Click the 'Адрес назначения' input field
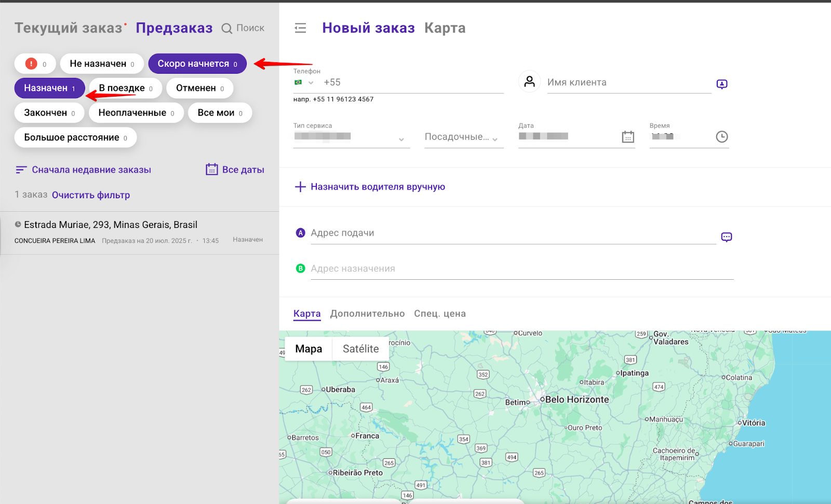The width and height of the screenshot is (831, 504). [x=521, y=269]
